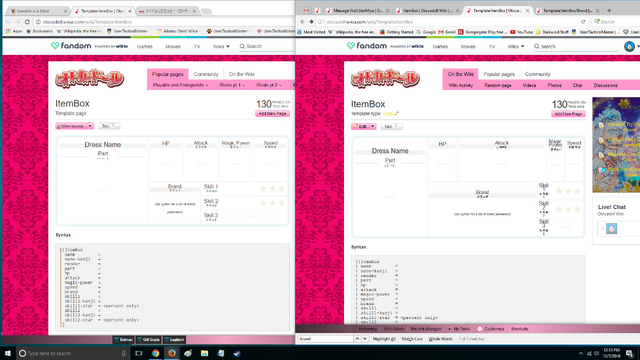Expand Playable and Protagonists submenu
Image resolution: width=640 pixels, height=360 pixels.
[180, 85]
